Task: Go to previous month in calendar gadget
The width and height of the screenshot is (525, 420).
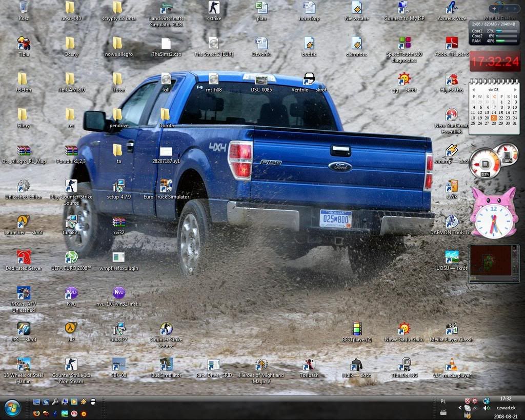Action: 473,90
